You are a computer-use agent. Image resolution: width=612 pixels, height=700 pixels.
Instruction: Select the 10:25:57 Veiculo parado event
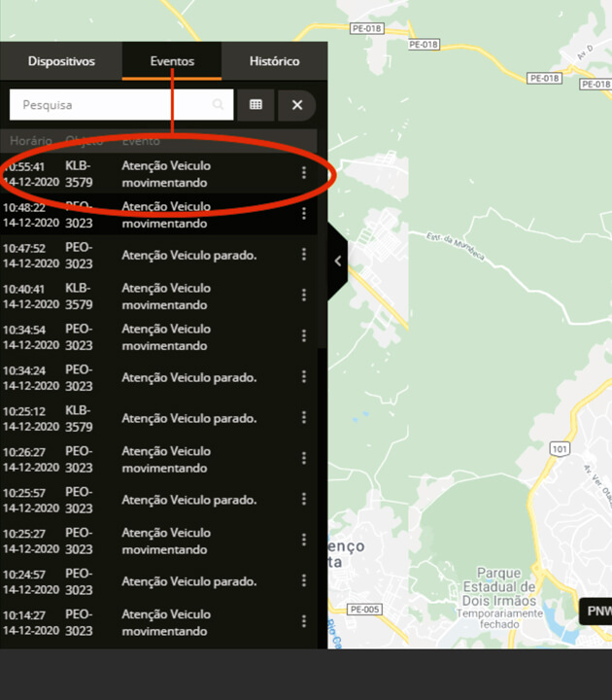158,500
